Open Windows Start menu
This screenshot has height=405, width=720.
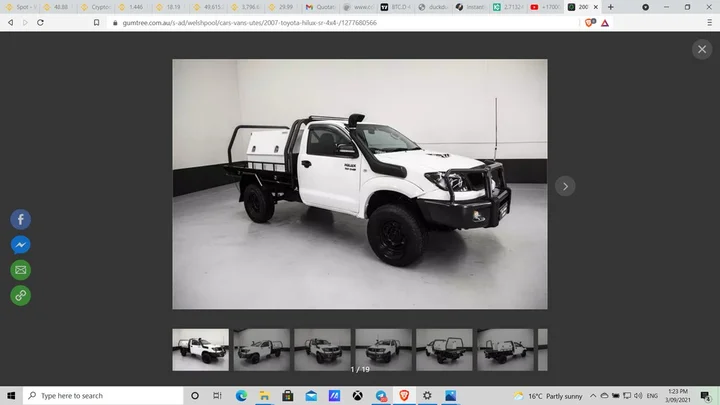pos(10,396)
